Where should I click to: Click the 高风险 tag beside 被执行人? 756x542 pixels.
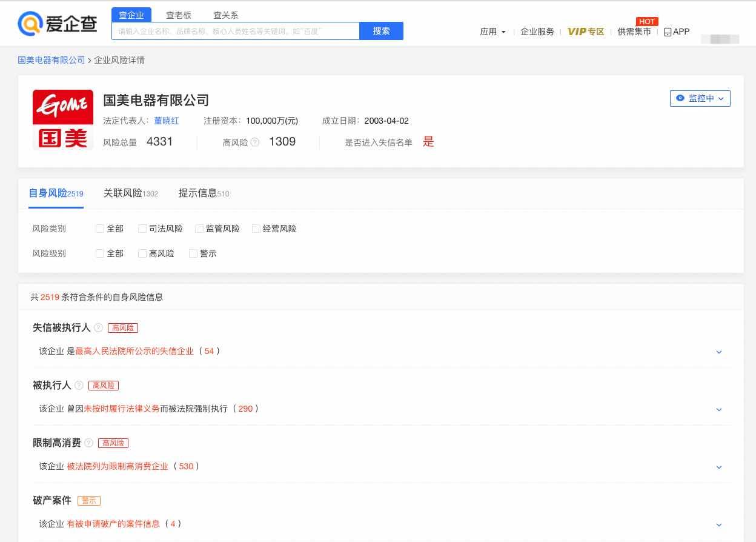(104, 386)
